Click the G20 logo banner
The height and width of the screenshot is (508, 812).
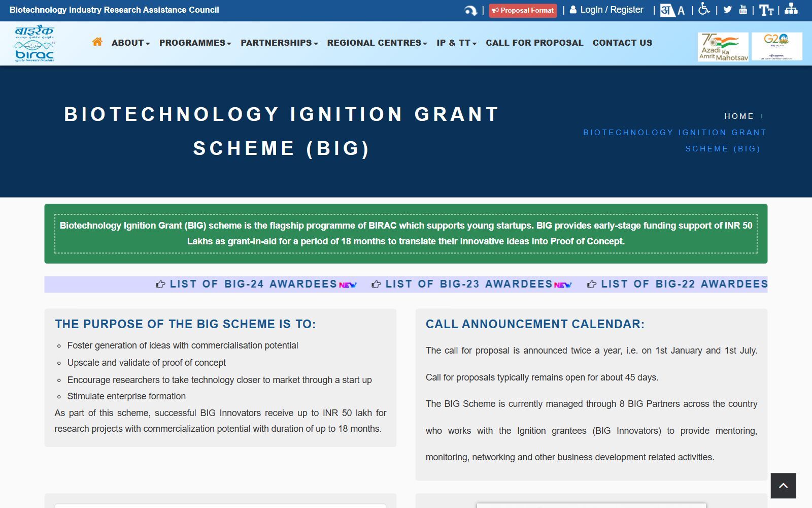[x=776, y=46]
